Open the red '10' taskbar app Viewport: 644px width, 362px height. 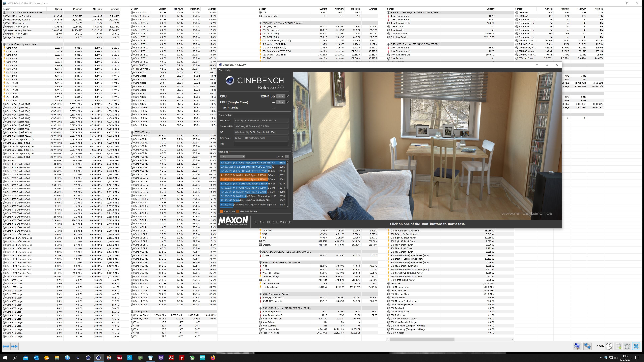[119, 358]
